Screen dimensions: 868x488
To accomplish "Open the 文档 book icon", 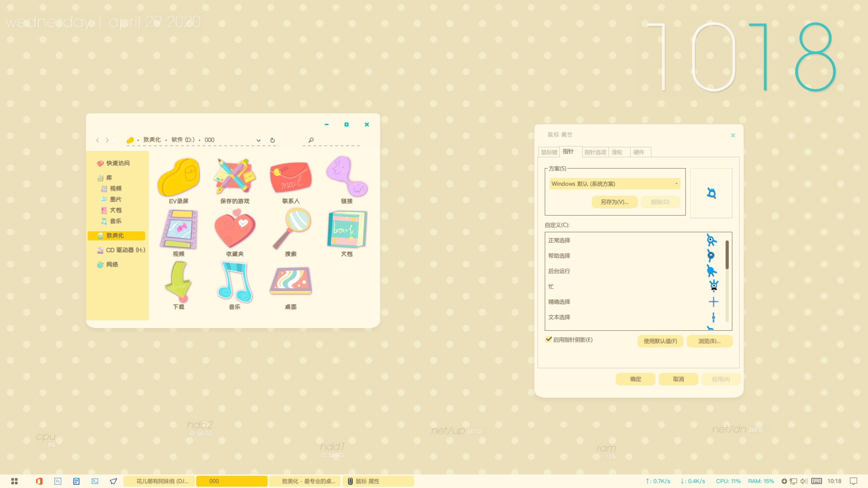I will click(347, 230).
